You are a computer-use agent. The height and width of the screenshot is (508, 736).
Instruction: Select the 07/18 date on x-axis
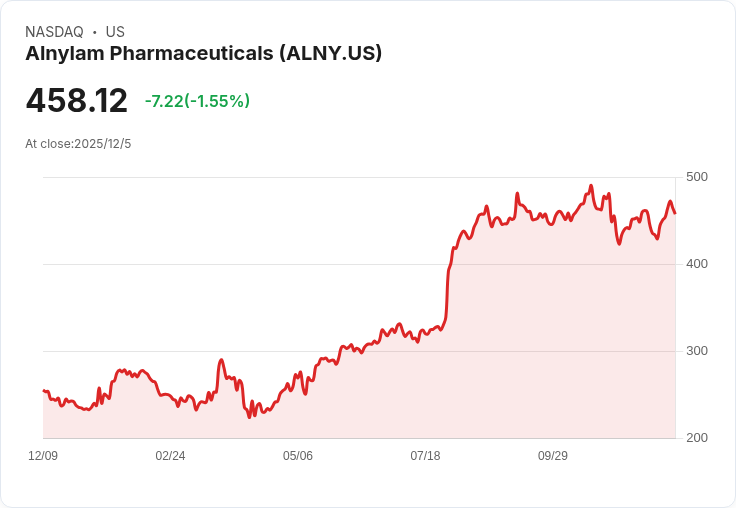pyautogui.click(x=425, y=456)
